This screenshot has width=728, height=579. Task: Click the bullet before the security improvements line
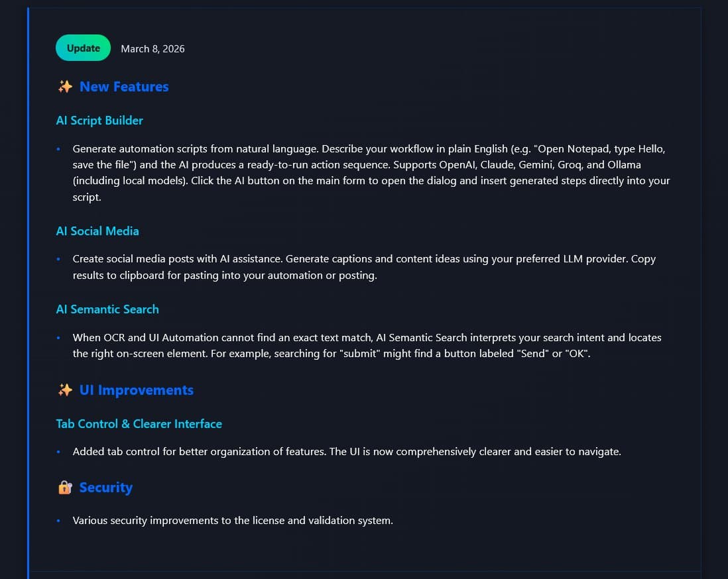(58, 521)
